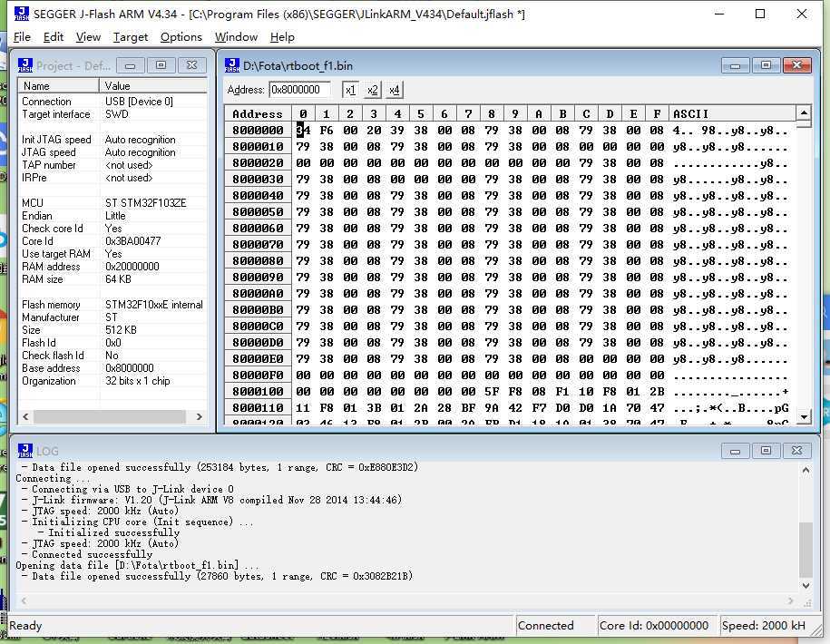Click the Speed 2000 kHz status field
Image resolution: width=830 pixels, height=644 pixels.
click(x=765, y=626)
